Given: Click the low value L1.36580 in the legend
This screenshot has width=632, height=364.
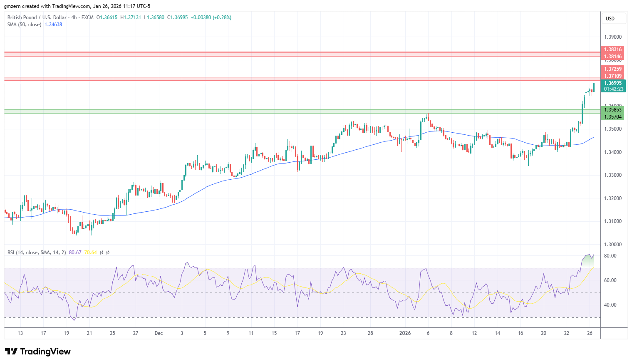Looking at the screenshot, I should click(x=154, y=17).
